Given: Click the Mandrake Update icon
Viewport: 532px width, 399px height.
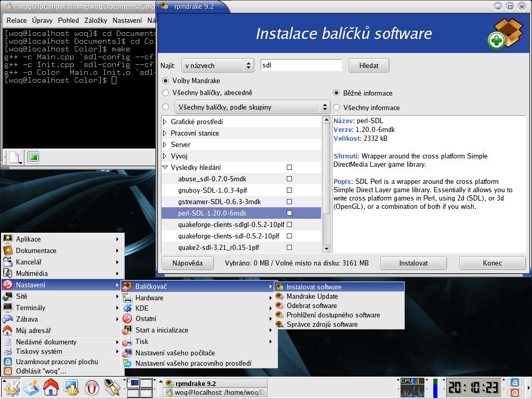Looking at the screenshot, I should tap(280, 296).
